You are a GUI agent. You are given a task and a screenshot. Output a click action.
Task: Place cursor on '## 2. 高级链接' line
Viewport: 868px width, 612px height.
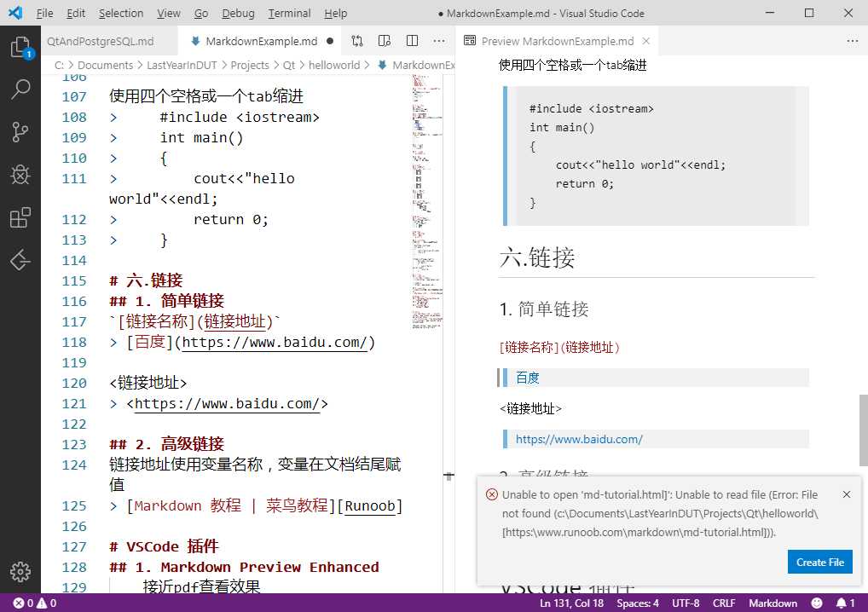(166, 445)
